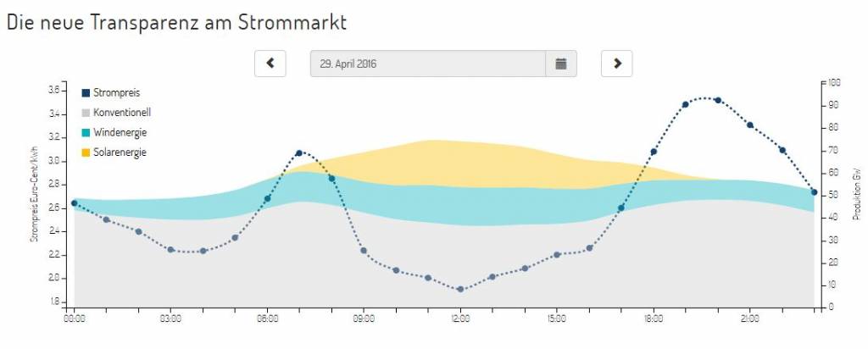Select the price data point at 00:00
This screenshot has height=349, width=868.
[74, 203]
